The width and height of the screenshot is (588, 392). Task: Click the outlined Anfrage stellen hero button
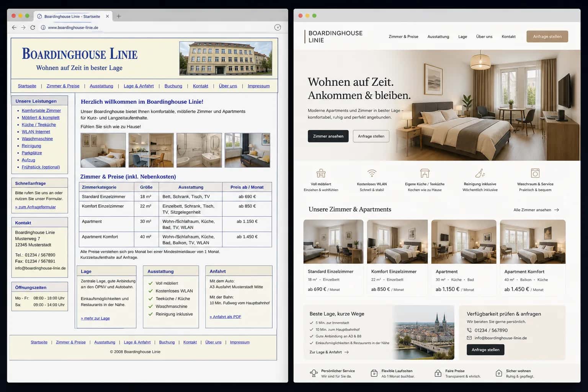click(371, 136)
